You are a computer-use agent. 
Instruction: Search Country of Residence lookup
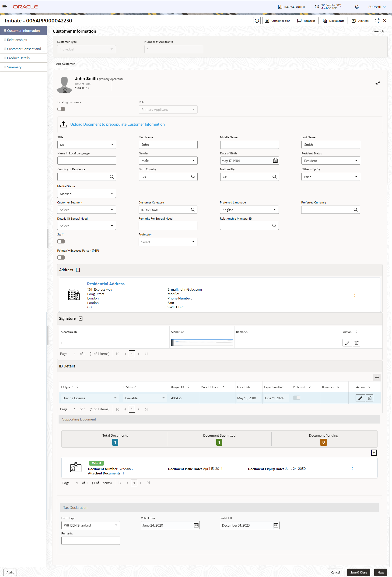pos(112,177)
